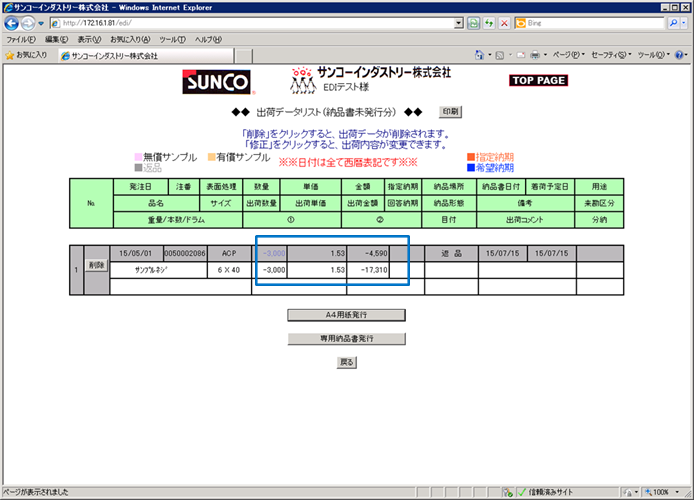Click the 100% zoom level button
This screenshot has width=694, height=500.
coord(657,492)
